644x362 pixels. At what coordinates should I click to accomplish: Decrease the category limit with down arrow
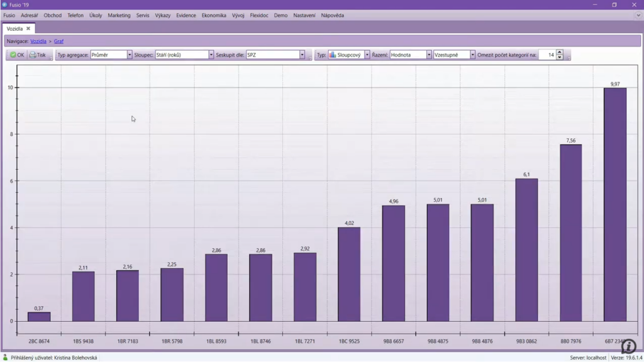[x=560, y=58]
